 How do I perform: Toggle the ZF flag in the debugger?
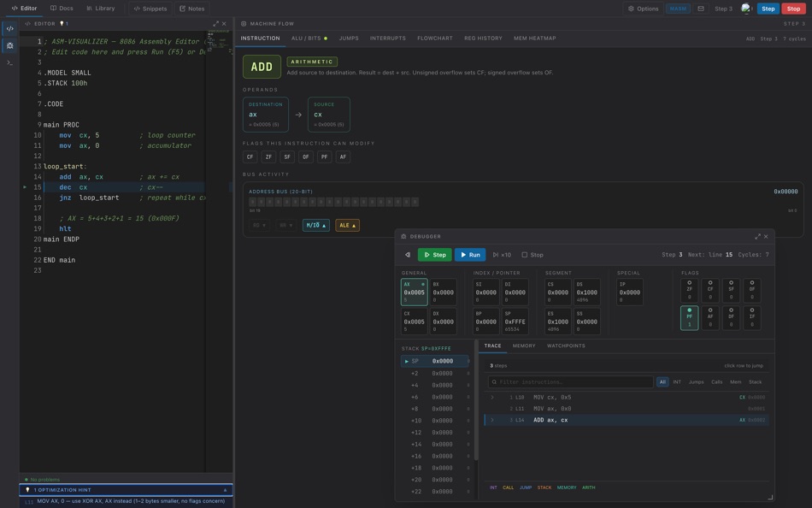(x=689, y=290)
